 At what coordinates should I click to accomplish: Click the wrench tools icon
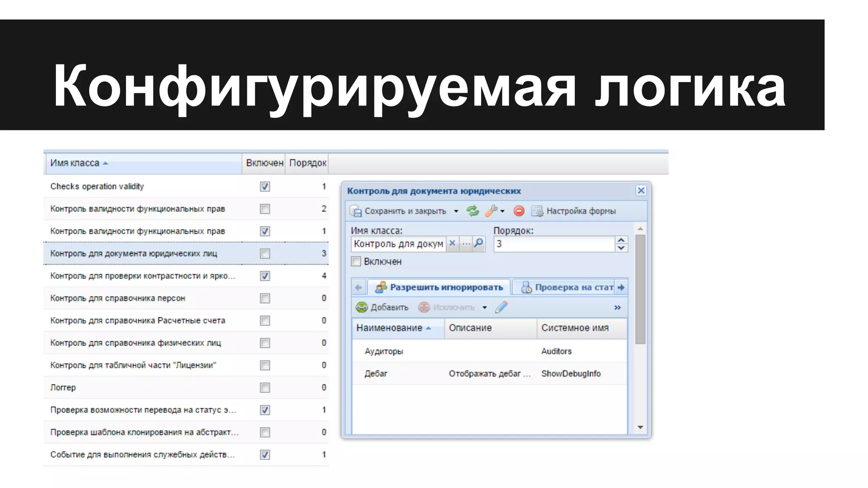pos(491,211)
